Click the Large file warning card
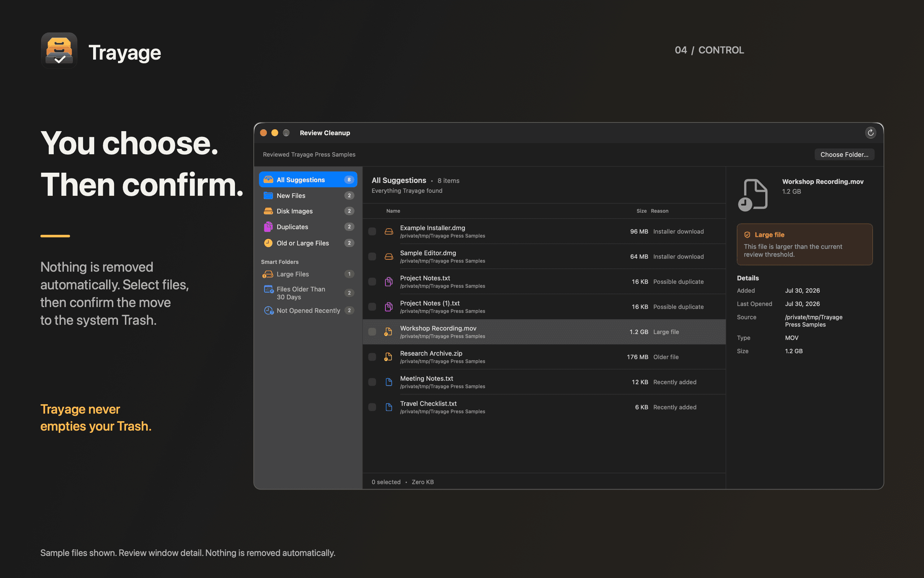 click(x=805, y=244)
